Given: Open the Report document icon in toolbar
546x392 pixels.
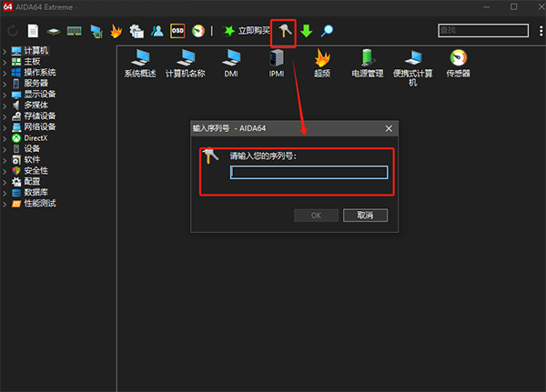Looking at the screenshot, I should (33, 31).
